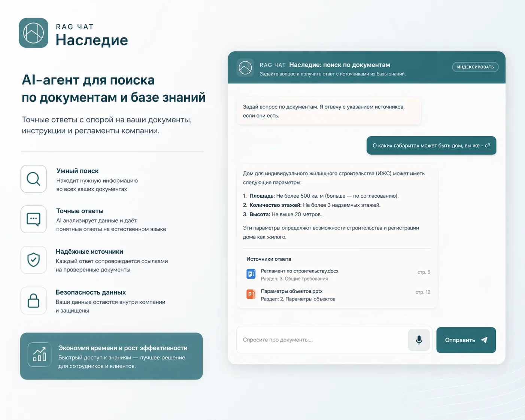Click the стр. 12 page reference
525x420 pixels.
tap(423, 292)
